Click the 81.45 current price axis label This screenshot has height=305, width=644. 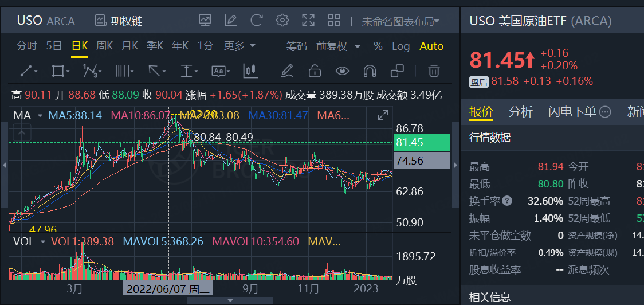pyautogui.click(x=422, y=143)
